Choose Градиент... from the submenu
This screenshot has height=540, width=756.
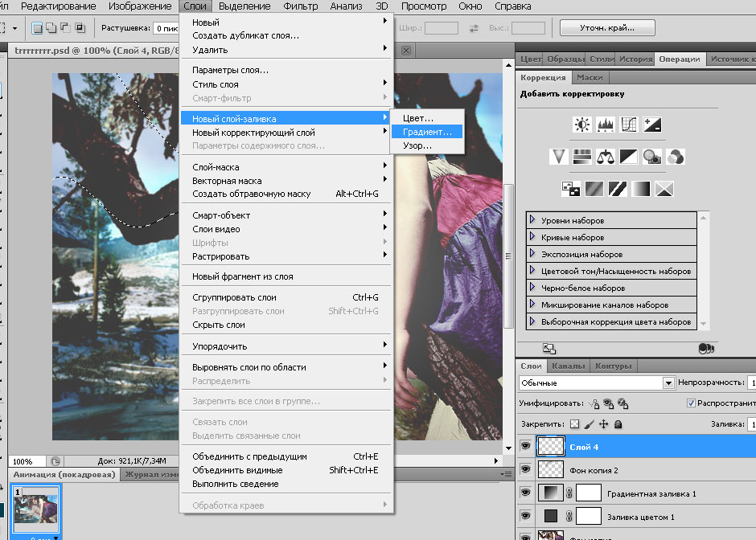tap(427, 132)
